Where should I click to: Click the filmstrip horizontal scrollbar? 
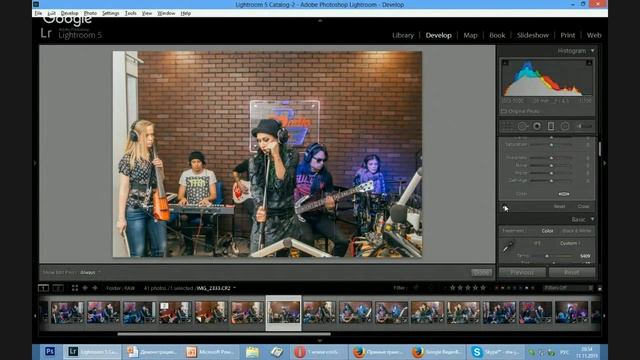[224, 334]
